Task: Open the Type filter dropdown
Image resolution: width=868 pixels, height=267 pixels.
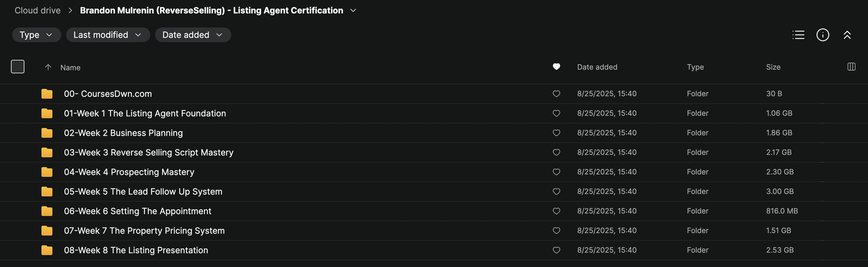Action: [36, 35]
